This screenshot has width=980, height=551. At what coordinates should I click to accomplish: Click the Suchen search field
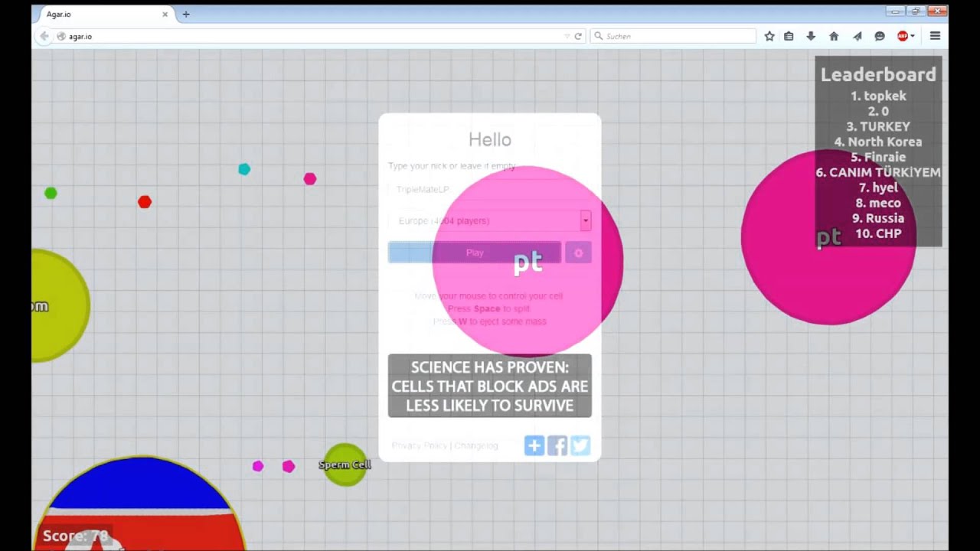673,36
